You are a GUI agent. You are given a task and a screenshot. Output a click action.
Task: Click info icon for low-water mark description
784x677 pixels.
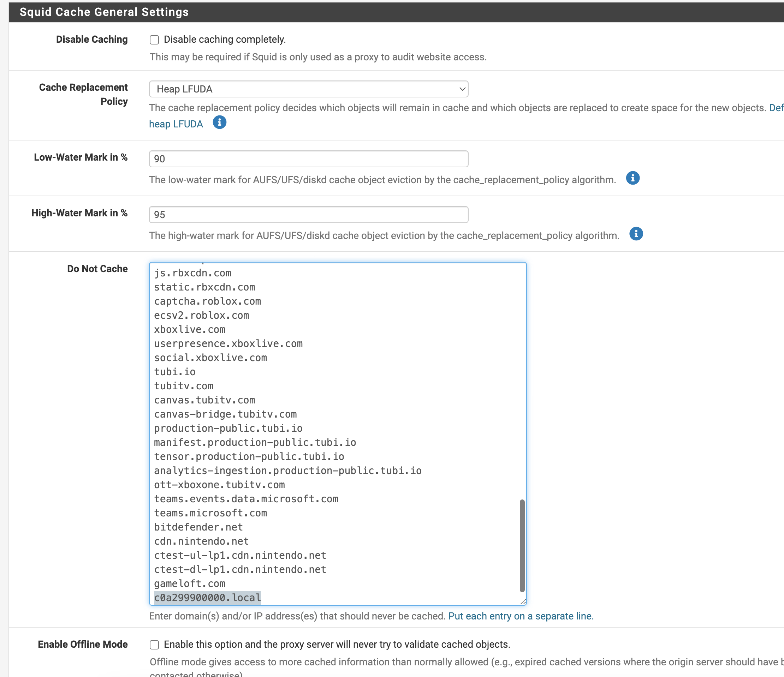coord(632,178)
